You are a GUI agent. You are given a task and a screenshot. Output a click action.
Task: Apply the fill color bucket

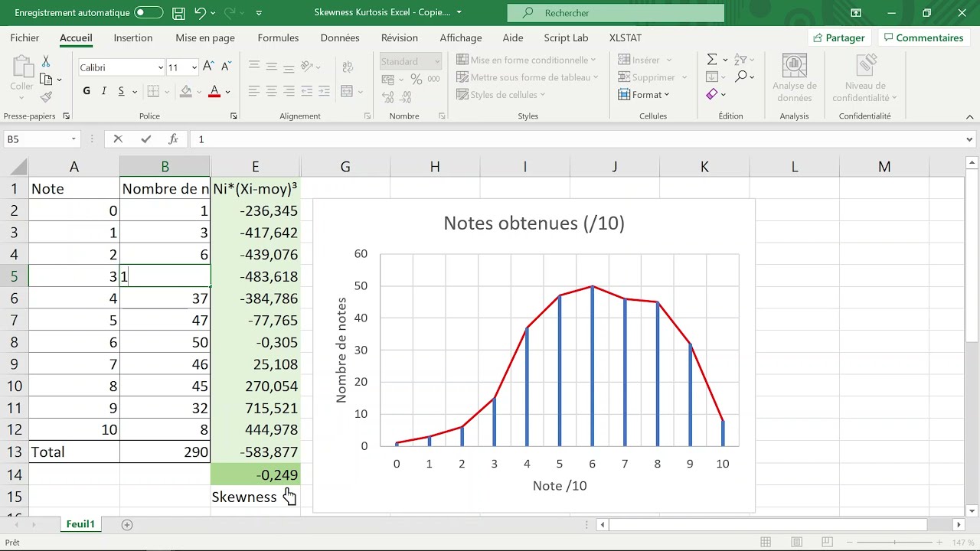185,92
